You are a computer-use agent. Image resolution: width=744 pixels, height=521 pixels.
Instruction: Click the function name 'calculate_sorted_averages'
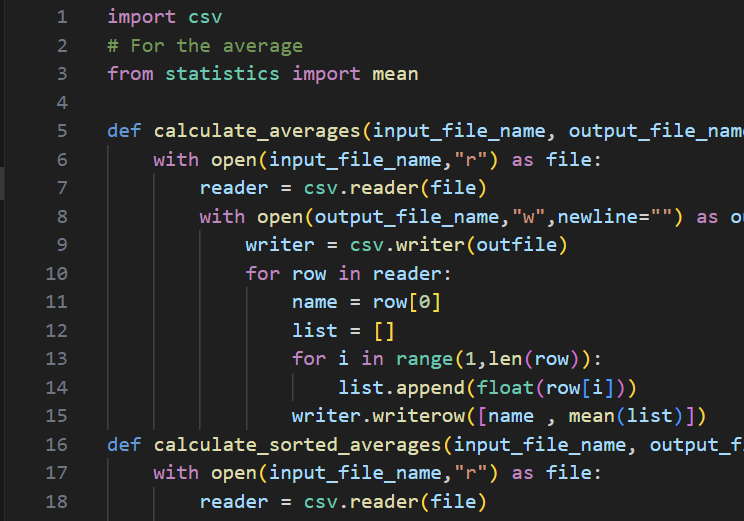click(x=298, y=445)
